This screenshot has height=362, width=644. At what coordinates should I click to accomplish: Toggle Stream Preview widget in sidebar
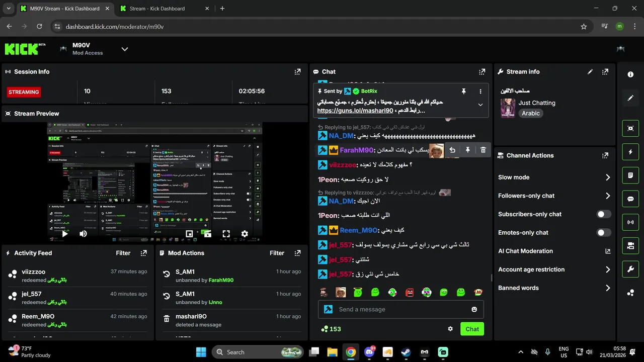click(x=630, y=128)
